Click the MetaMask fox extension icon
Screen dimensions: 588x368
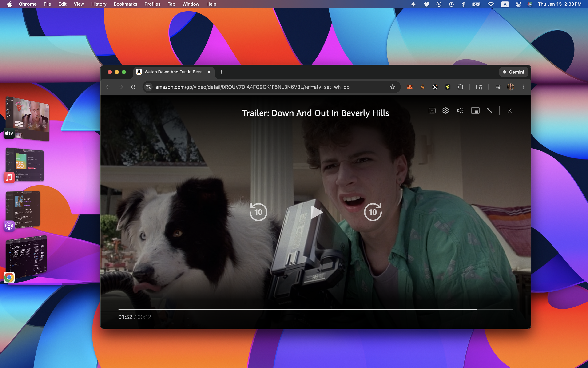coord(409,87)
